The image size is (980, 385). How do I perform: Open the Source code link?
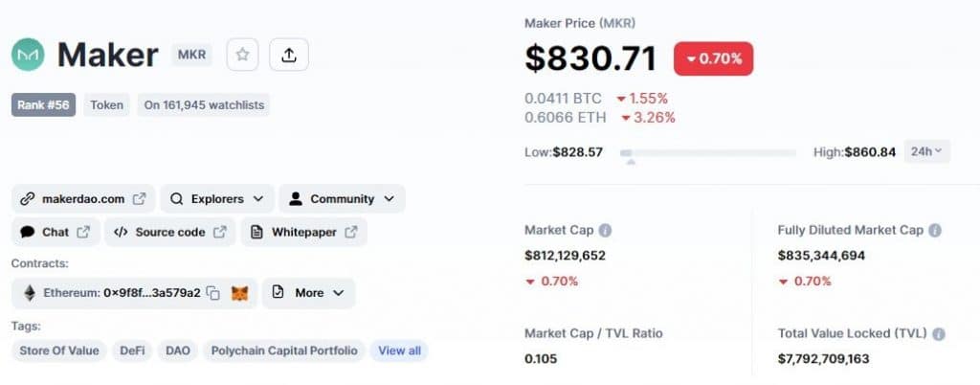170,232
